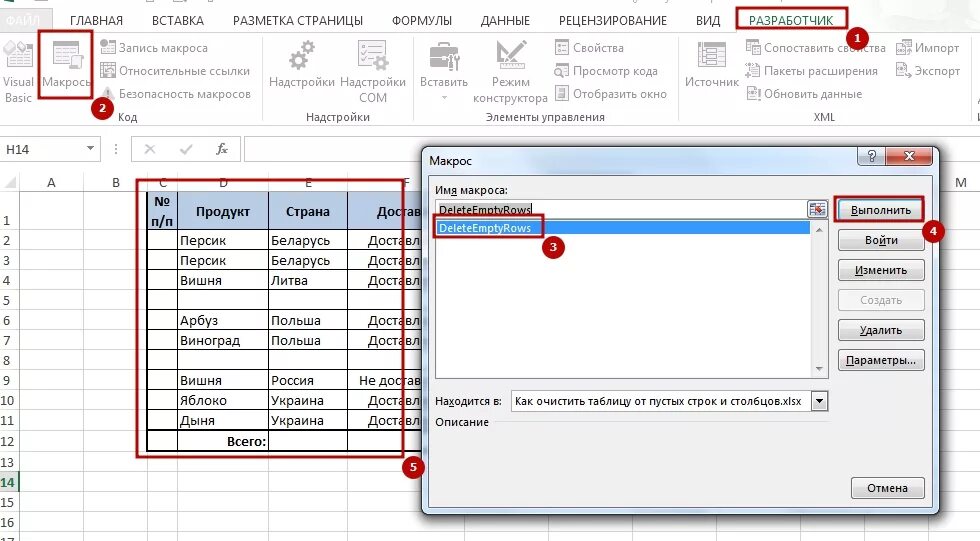This screenshot has width=980, height=541.
Task: Click the select-all corner of sheet
Action: (9, 182)
